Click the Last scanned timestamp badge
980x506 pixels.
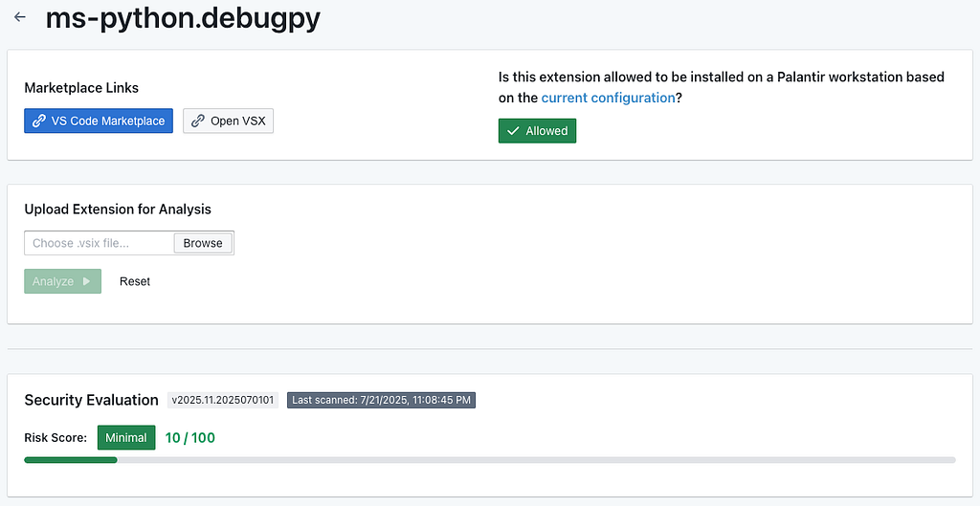pos(381,400)
